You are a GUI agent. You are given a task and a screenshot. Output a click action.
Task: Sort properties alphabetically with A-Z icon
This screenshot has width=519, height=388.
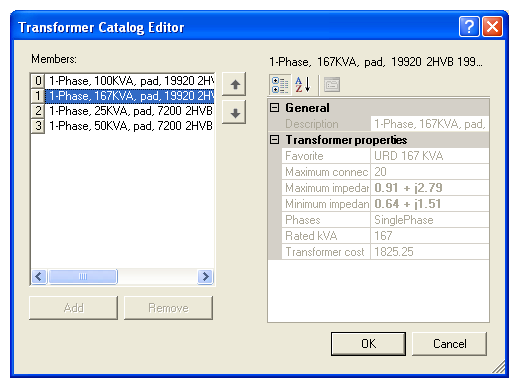(303, 85)
